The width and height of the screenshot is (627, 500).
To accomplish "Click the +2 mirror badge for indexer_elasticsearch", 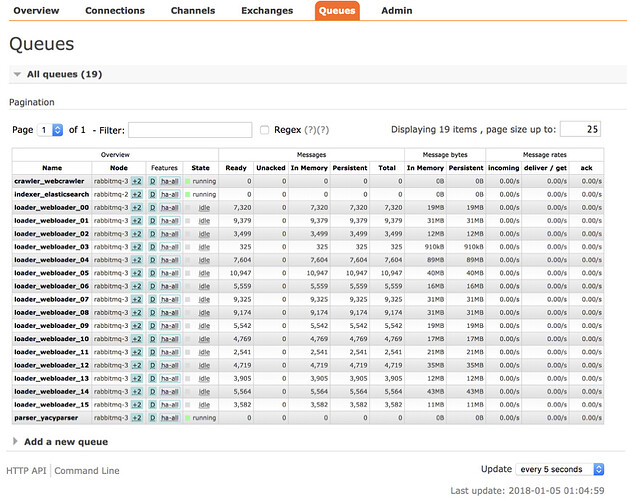I will point(137,194).
